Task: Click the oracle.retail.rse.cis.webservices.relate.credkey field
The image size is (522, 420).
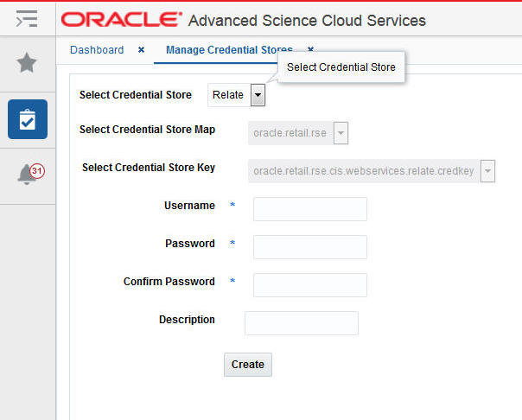Action: click(x=364, y=171)
